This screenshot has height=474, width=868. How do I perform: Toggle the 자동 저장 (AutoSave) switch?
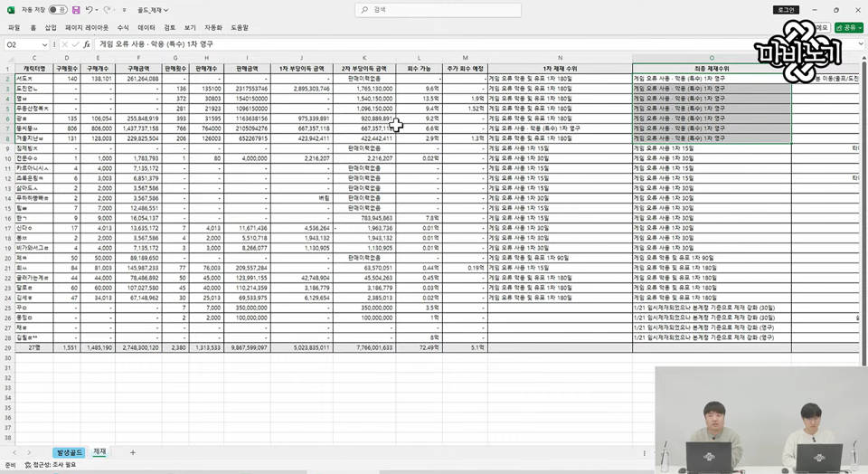tap(57, 10)
